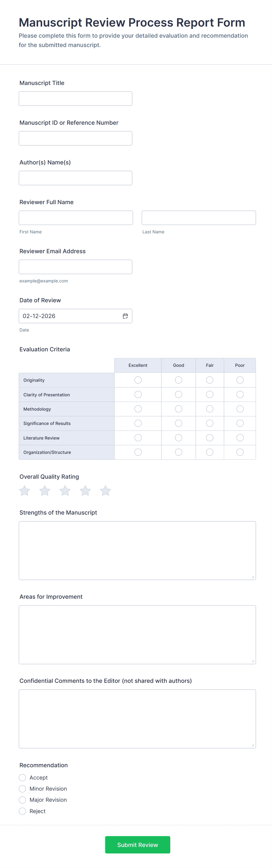
Task: Rate overall quality with the fifth star
Action: [106, 491]
